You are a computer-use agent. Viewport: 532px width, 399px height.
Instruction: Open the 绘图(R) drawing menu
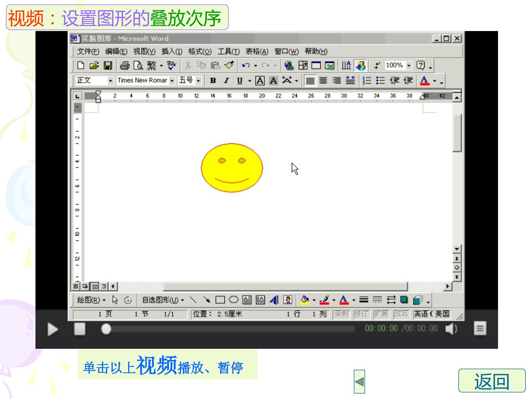click(x=91, y=300)
